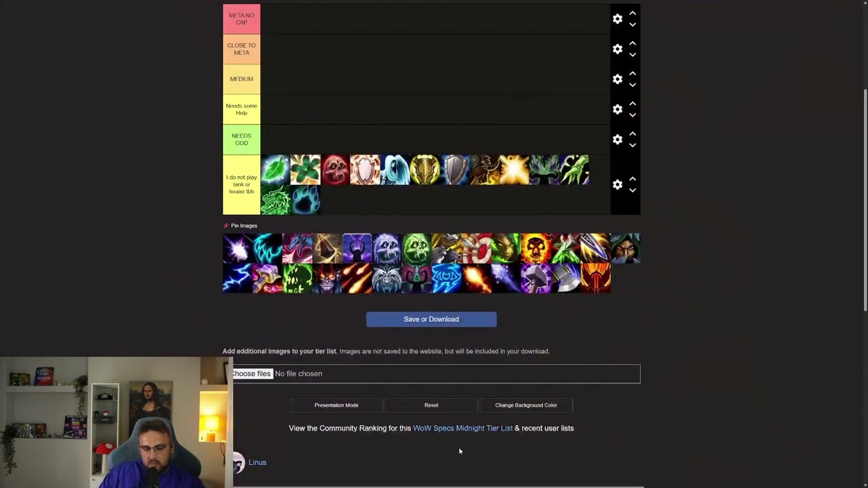Move NEEDS GOD row down with arrow
The image size is (868, 488).
(x=632, y=145)
